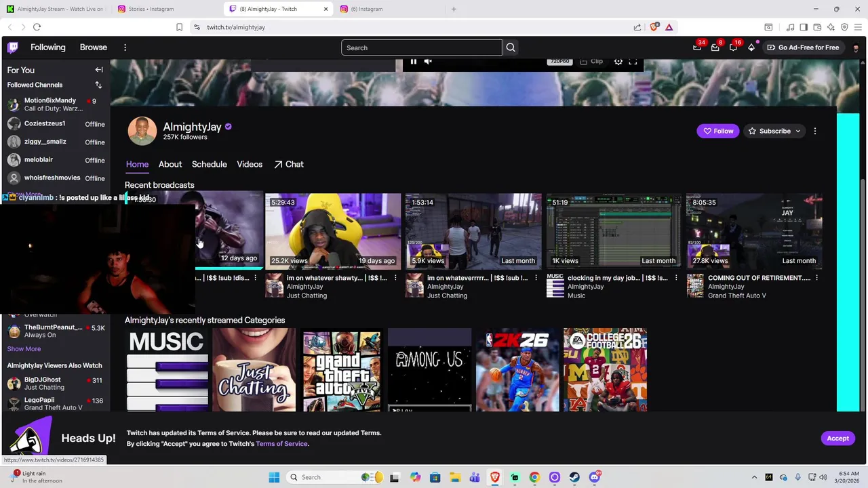The width and height of the screenshot is (868, 488).
Task: Select the About channel tab
Action: coord(170,164)
